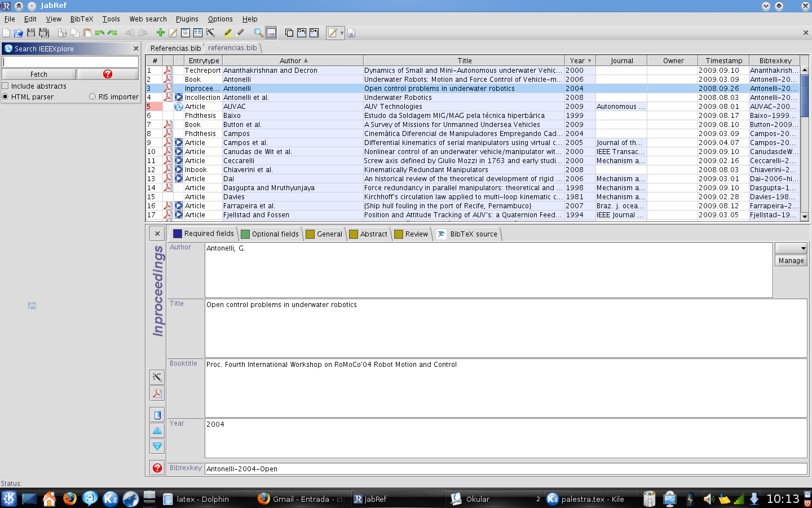This screenshot has width=812, height=508.
Task: Open palestra.tex - Kile from taskbar
Action: pos(592,499)
